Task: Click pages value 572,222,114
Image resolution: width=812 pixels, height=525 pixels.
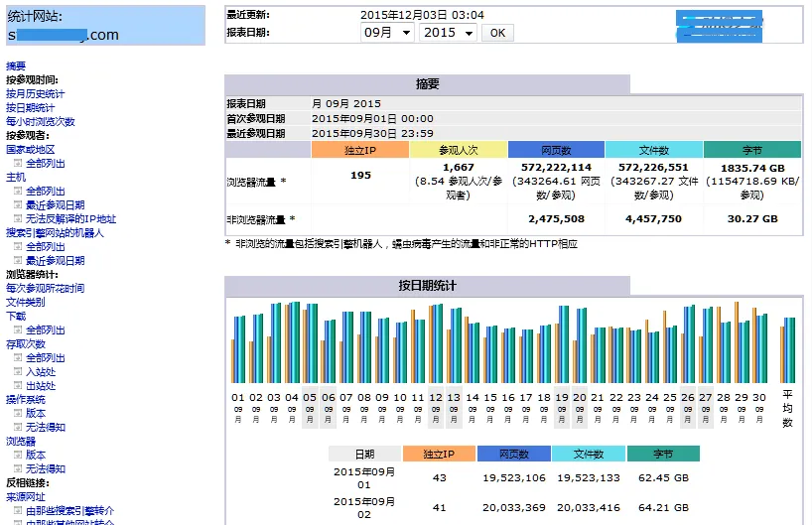Action: (x=556, y=168)
